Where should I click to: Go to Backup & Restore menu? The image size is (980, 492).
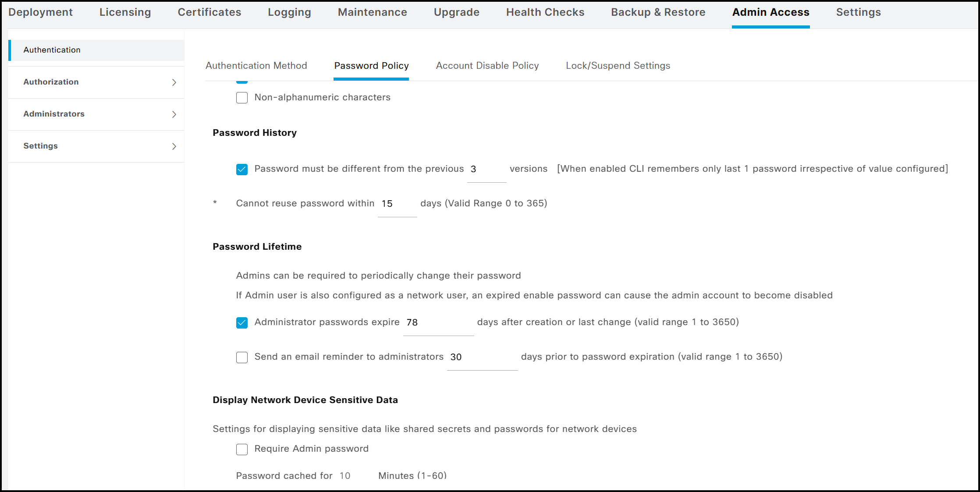(x=658, y=12)
